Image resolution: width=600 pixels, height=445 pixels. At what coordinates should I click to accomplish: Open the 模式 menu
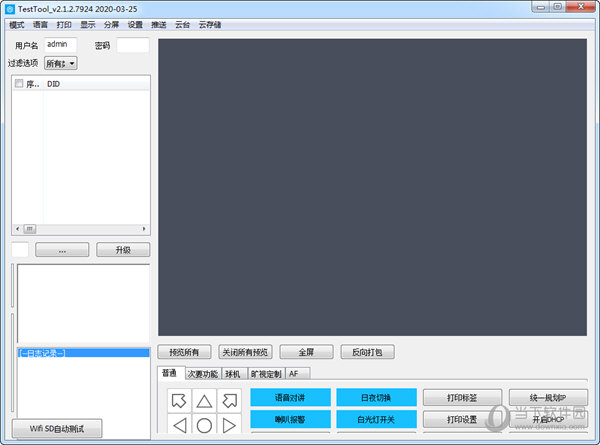click(x=17, y=25)
